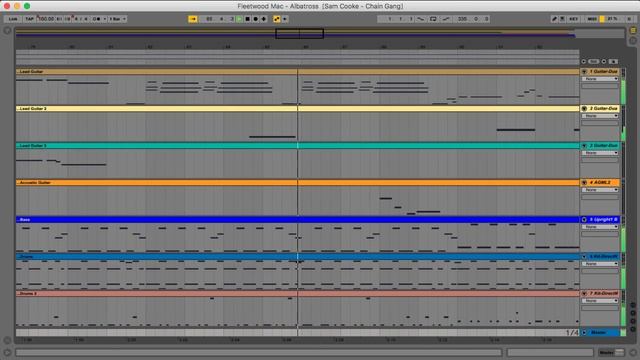Fold the 5 Upright B track
640x360 pixels.
point(584,220)
